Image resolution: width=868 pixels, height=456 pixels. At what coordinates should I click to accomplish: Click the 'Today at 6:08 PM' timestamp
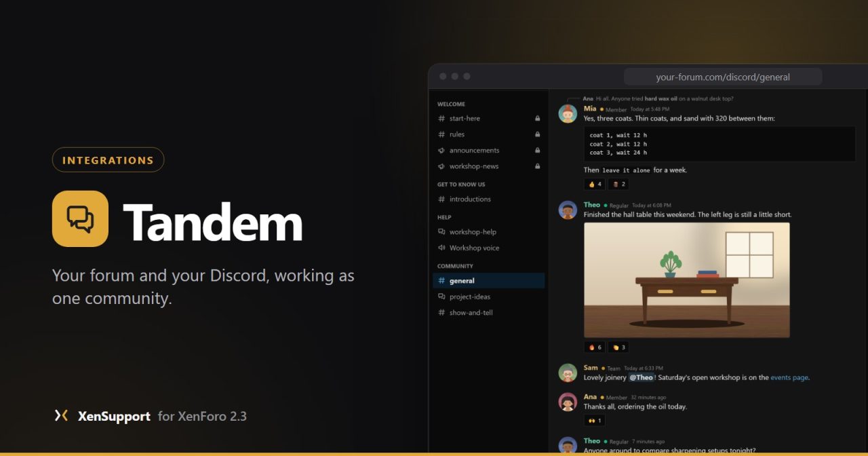tap(652, 206)
